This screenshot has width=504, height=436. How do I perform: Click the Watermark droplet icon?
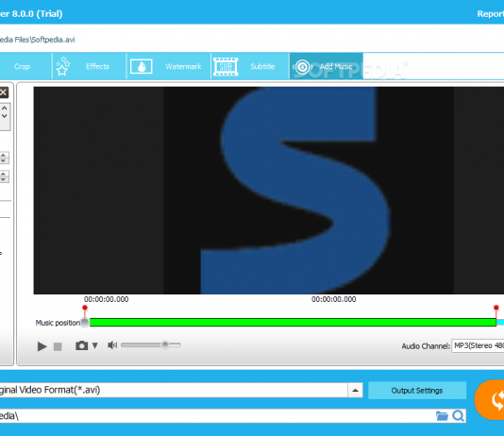142,66
